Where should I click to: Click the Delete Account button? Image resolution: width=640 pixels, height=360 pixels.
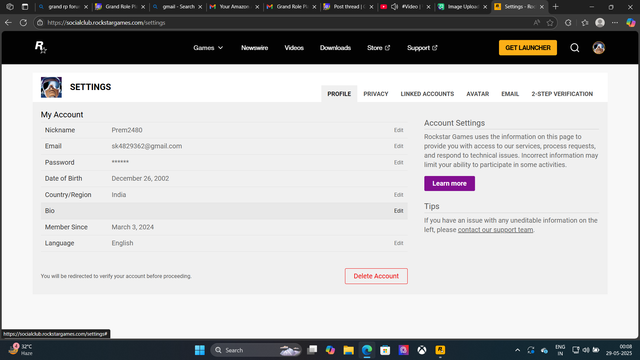(376, 276)
